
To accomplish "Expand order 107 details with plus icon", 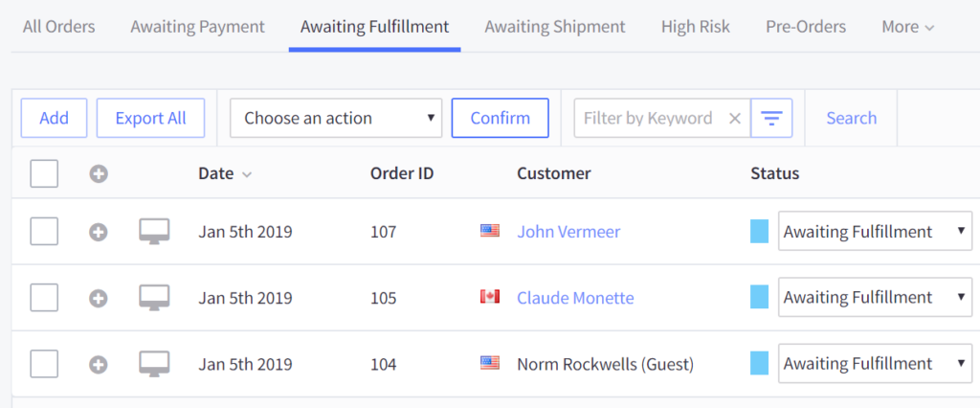I will pos(99,232).
